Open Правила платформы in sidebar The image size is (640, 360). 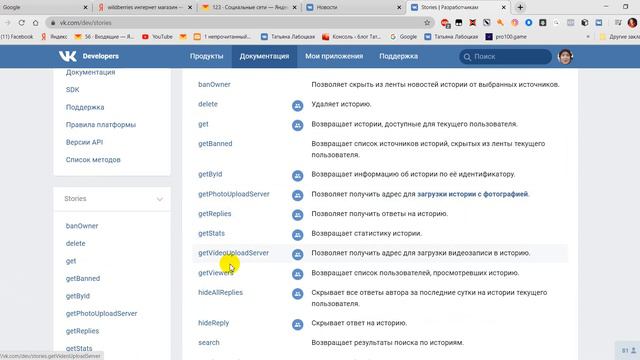click(101, 125)
